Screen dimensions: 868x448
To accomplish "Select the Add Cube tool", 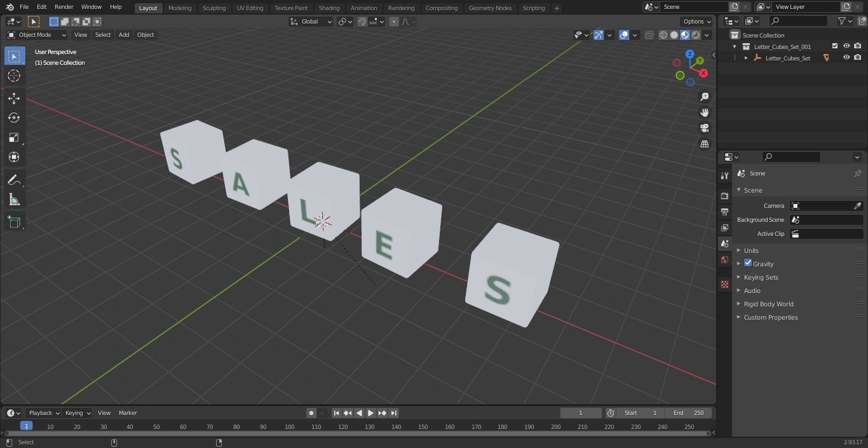I will [14, 222].
